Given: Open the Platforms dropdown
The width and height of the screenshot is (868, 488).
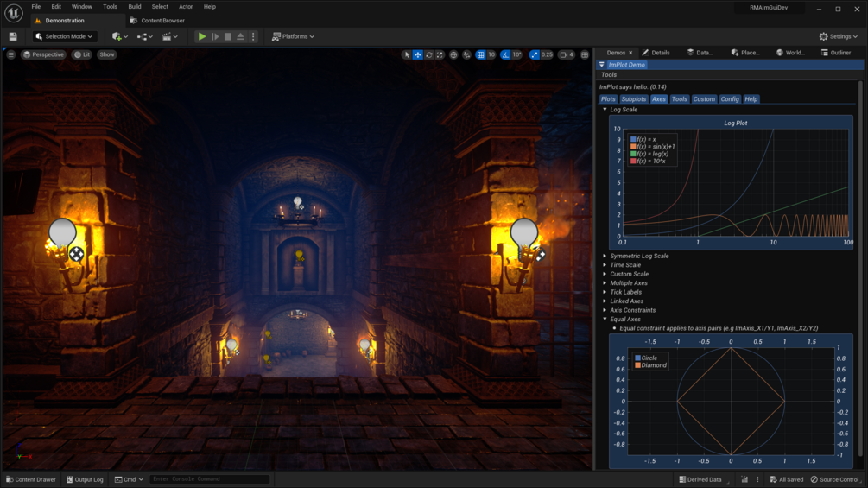Looking at the screenshot, I should click(x=294, y=36).
